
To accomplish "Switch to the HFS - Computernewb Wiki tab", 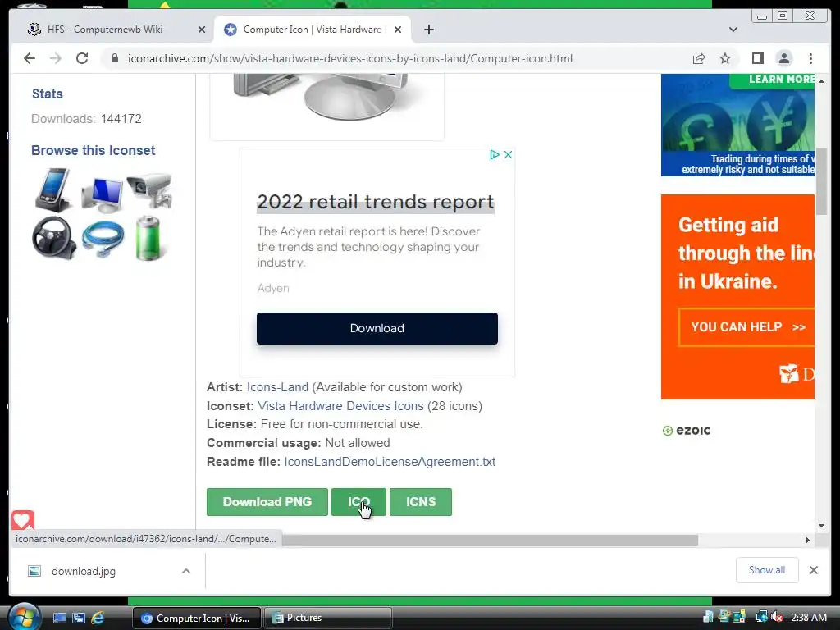I will (105, 30).
